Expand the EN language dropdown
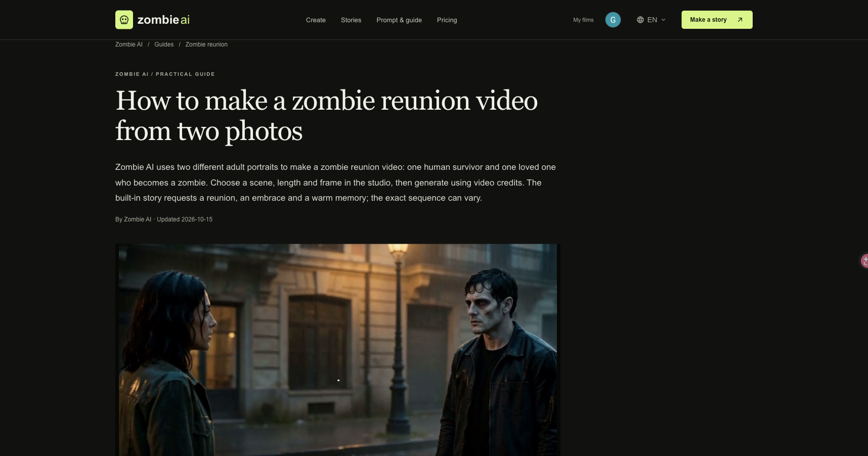Image resolution: width=868 pixels, height=456 pixels. [x=652, y=20]
